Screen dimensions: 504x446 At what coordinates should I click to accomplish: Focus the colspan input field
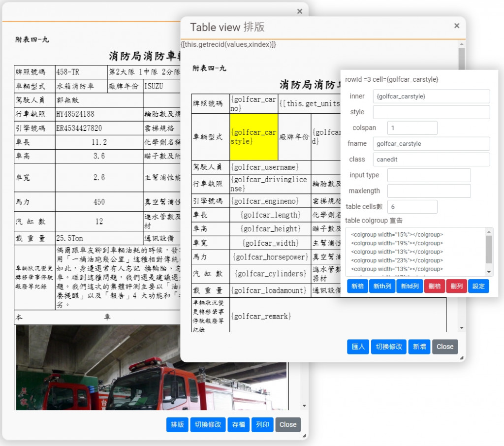point(412,128)
